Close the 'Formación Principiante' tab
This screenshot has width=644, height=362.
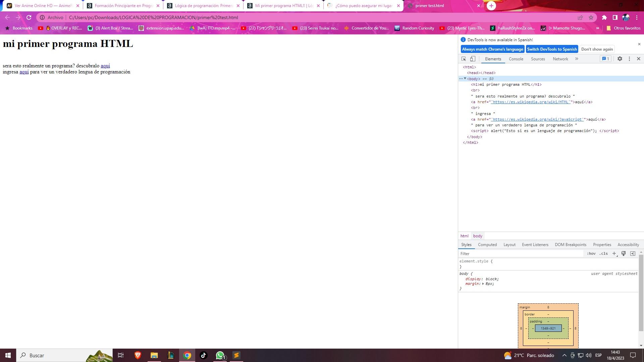tap(158, 6)
